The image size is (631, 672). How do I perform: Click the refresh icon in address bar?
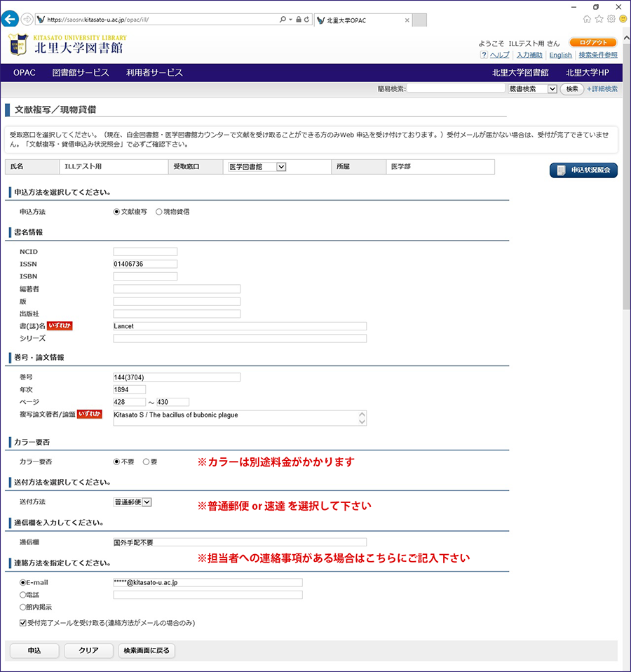(x=307, y=20)
